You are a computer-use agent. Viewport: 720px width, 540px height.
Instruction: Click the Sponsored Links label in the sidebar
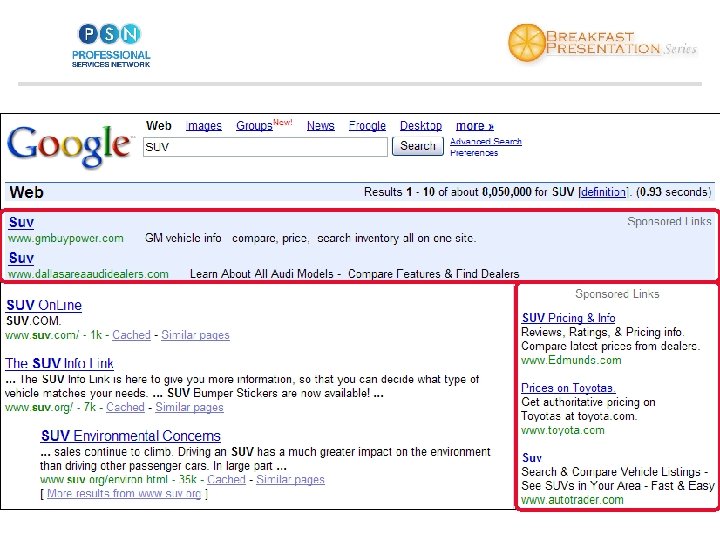click(617, 294)
